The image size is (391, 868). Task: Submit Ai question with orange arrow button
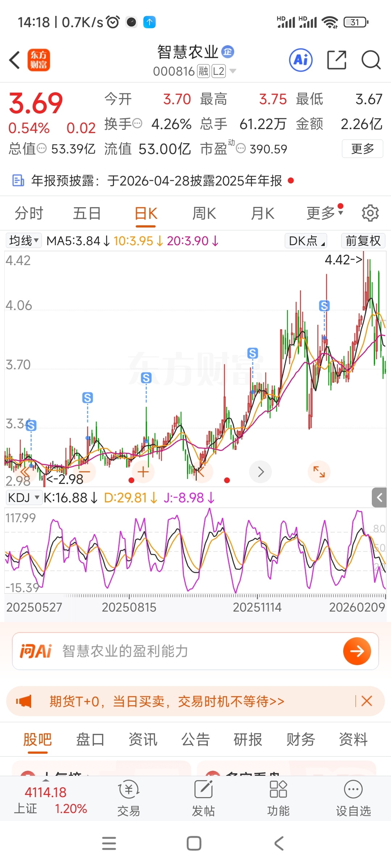tap(357, 651)
